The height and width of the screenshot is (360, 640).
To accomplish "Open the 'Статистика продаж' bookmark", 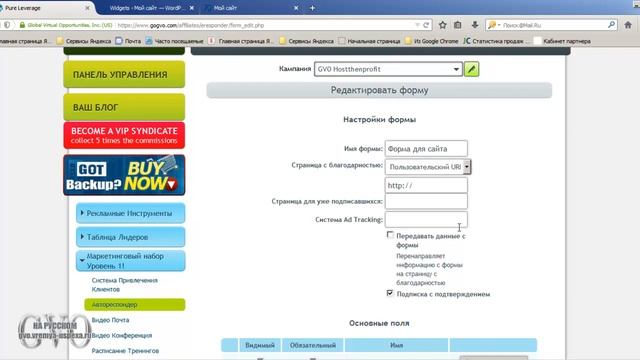I will coord(496,41).
